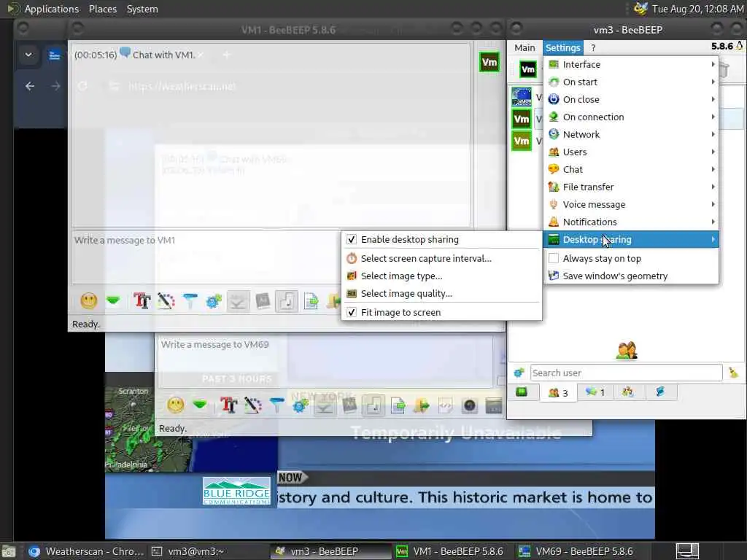Expand the Interface submenu
Viewport: 747px width, 560px height.
pyautogui.click(x=631, y=64)
